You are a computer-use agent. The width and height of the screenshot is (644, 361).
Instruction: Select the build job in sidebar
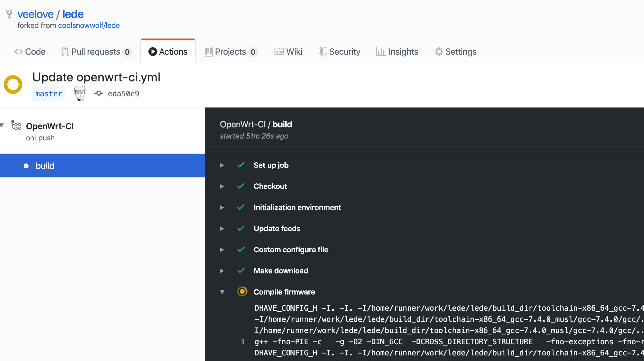(45, 166)
